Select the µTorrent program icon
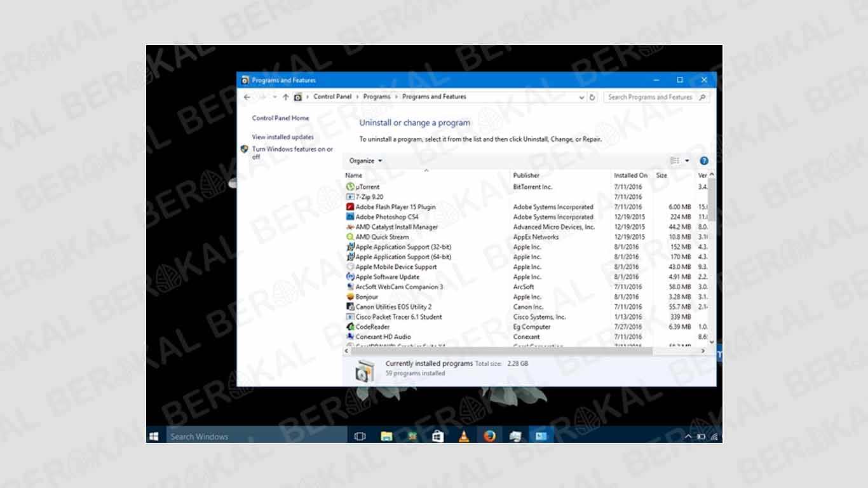This screenshot has height=488, width=868. [350, 187]
